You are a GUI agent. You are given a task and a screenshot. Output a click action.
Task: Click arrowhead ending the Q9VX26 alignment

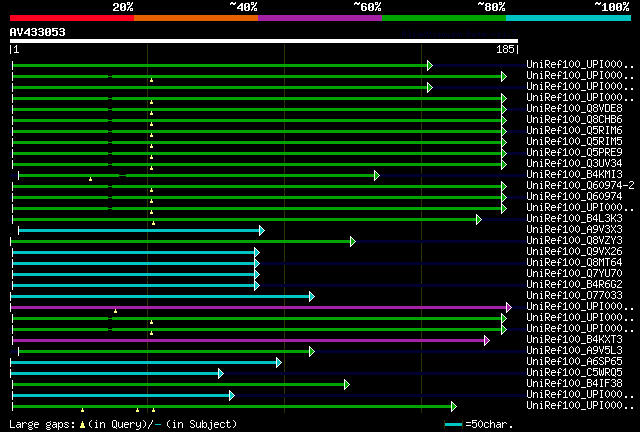tap(257, 253)
